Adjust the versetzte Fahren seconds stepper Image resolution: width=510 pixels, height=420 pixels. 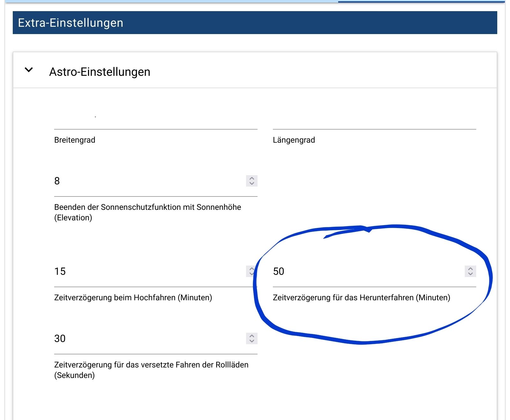(252, 338)
